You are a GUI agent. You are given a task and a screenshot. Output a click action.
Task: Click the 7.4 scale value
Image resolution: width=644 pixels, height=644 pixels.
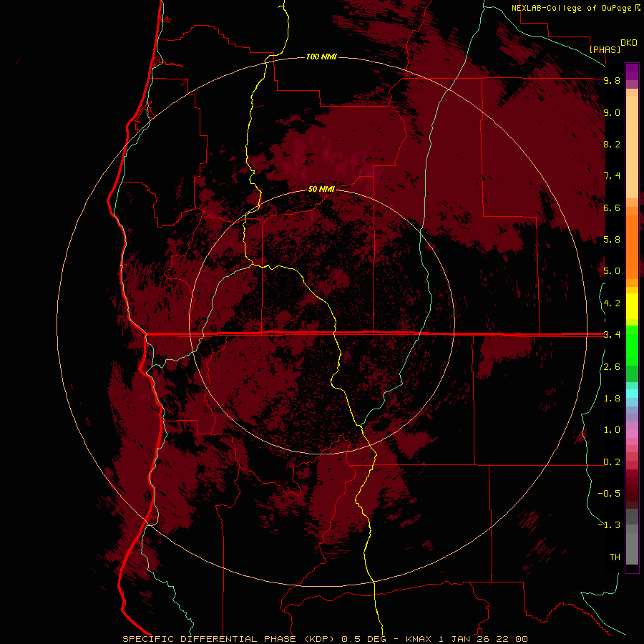pyautogui.click(x=612, y=176)
